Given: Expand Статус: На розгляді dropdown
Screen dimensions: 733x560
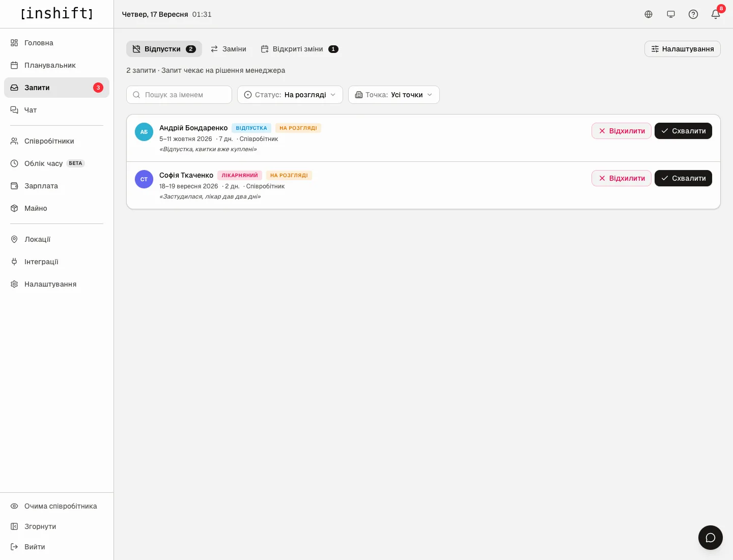Looking at the screenshot, I should coord(290,95).
